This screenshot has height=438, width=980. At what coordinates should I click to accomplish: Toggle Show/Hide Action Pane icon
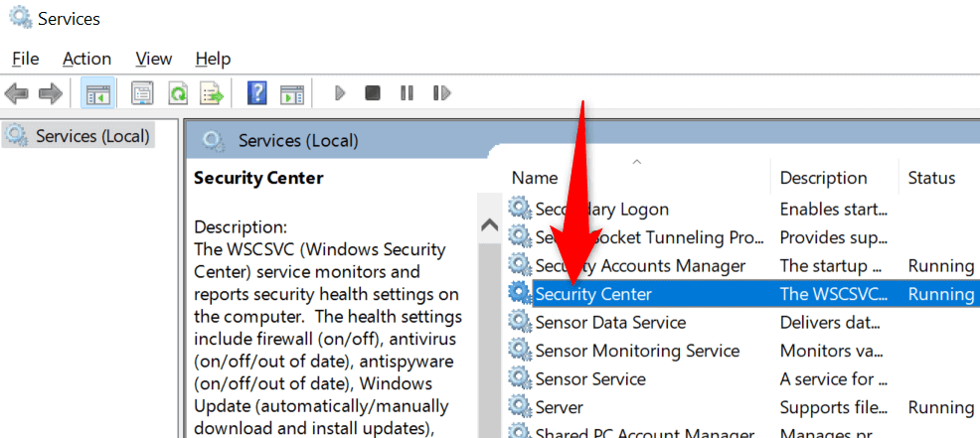pyautogui.click(x=291, y=93)
